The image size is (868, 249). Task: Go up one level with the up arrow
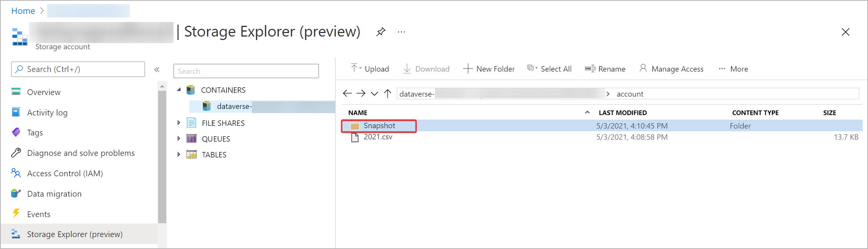pos(388,94)
